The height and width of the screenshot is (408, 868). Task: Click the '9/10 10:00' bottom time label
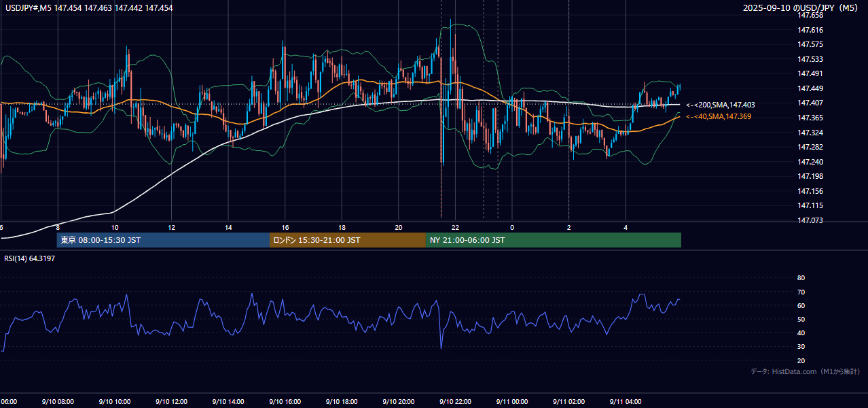coord(115,402)
